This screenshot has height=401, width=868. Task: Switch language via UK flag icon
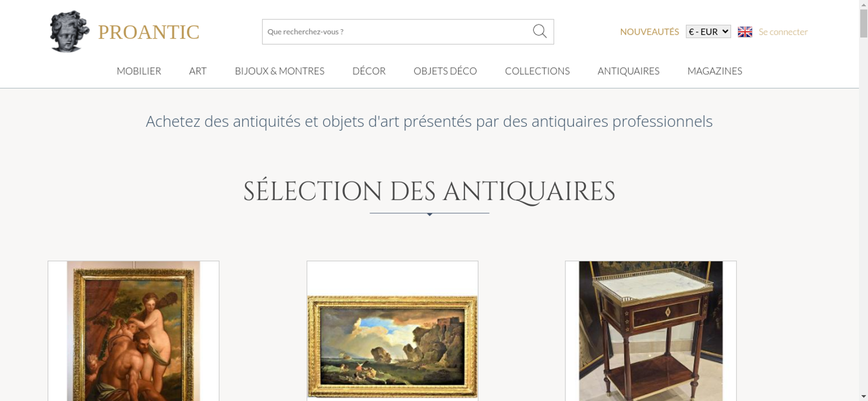click(x=745, y=32)
